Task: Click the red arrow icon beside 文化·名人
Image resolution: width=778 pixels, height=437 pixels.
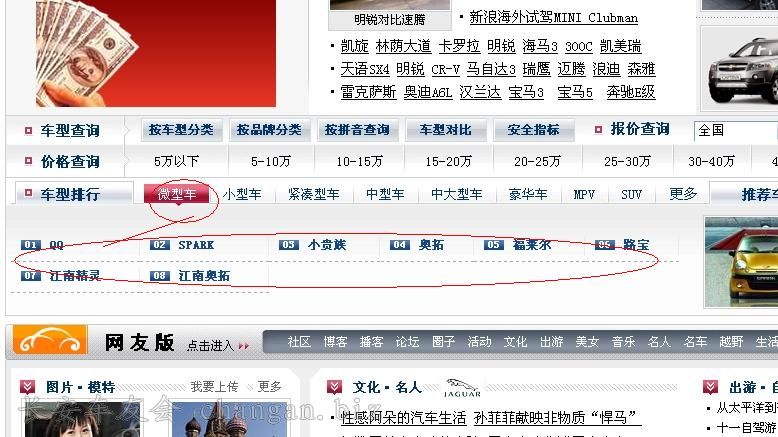Action: (x=335, y=387)
